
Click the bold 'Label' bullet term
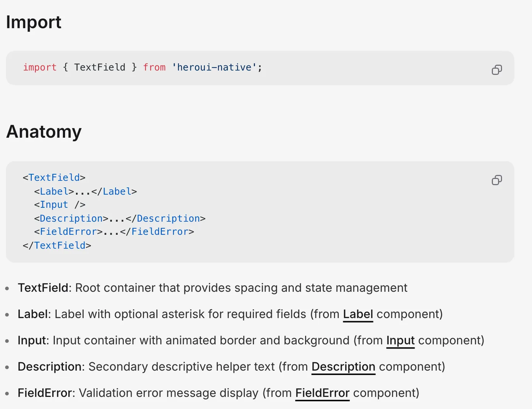click(33, 314)
